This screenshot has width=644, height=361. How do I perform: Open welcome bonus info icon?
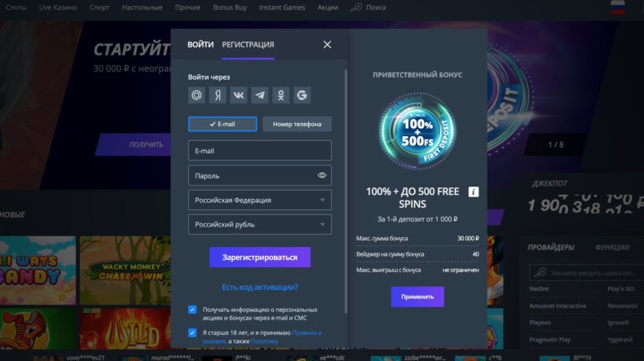coord(474,192)
